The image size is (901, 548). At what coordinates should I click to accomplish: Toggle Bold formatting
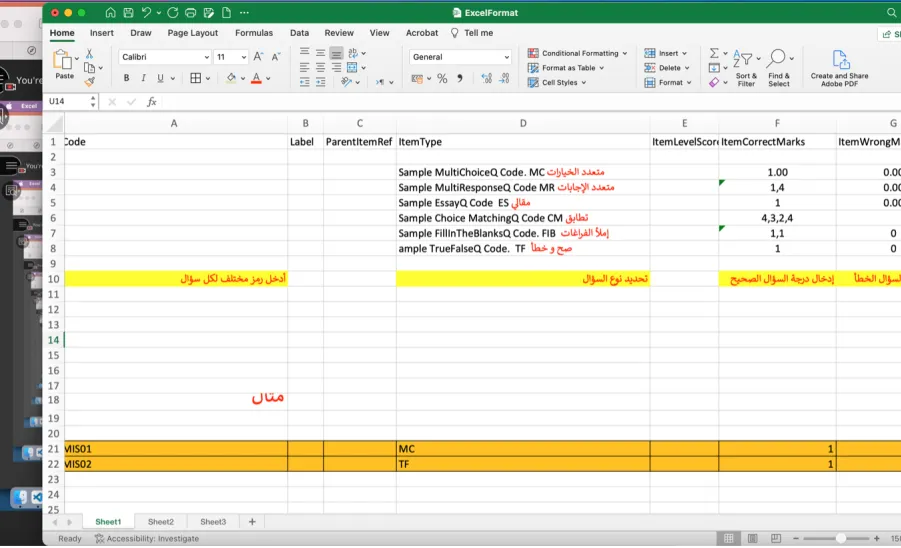(x=126, y=78)
